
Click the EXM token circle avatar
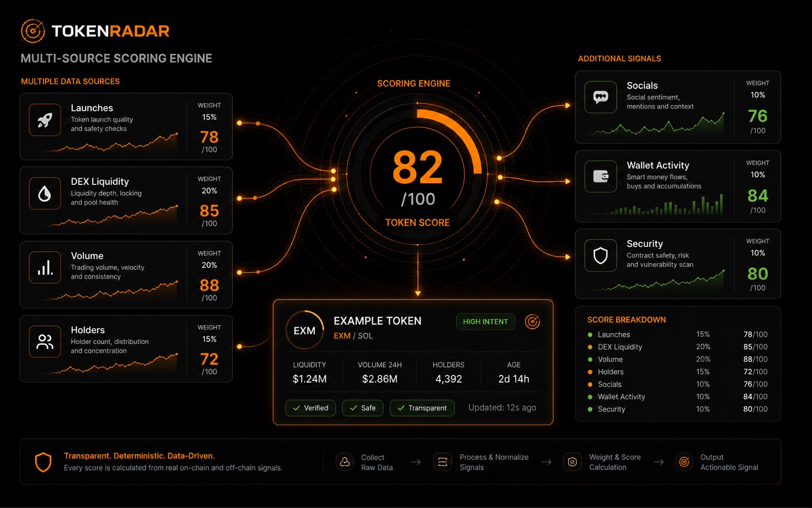(x=305, y=330)
